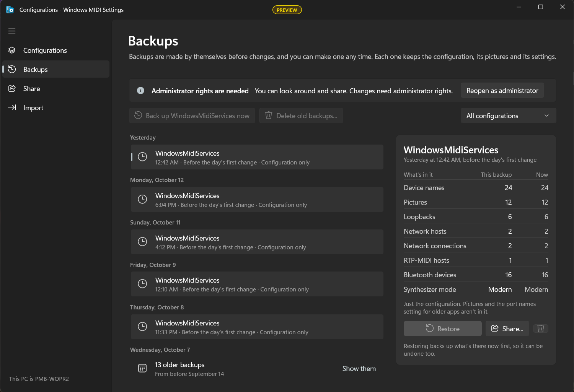Click the 'Synthesizer mode' row label
Image resolution: width=574 pixels, height=392 pixels.
click(430, 290)
